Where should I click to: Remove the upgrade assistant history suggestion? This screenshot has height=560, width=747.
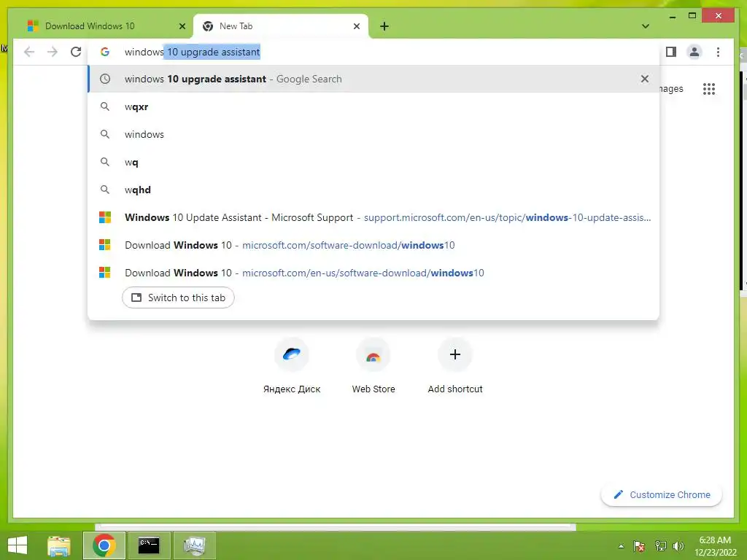645,79
